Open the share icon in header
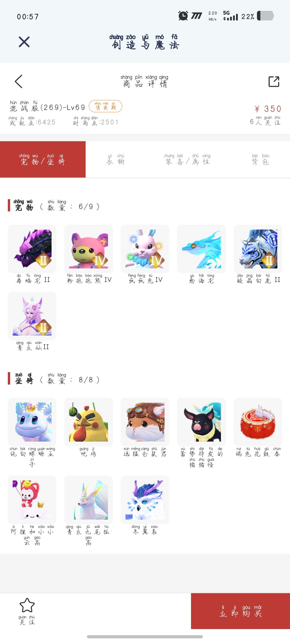 pyautogui.click(x=274, y=81)
